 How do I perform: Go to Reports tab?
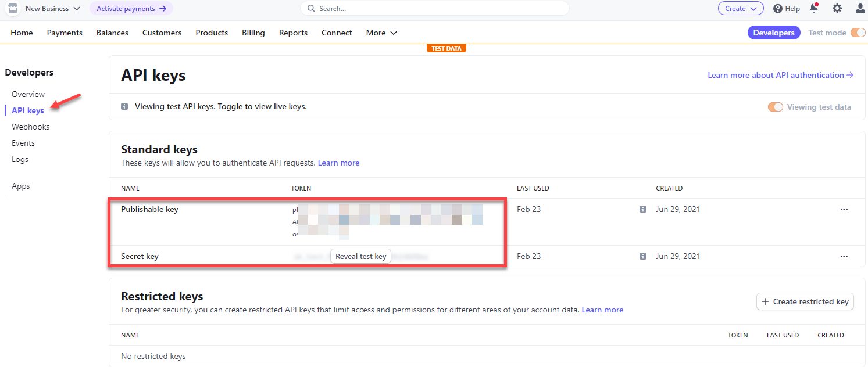pyautogui.click(x=293, y=33)
